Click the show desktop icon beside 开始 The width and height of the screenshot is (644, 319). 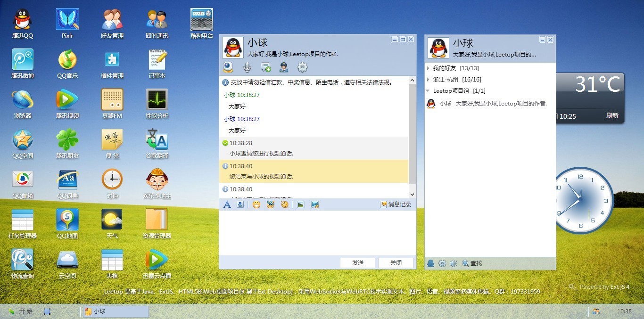click(47, 311)
